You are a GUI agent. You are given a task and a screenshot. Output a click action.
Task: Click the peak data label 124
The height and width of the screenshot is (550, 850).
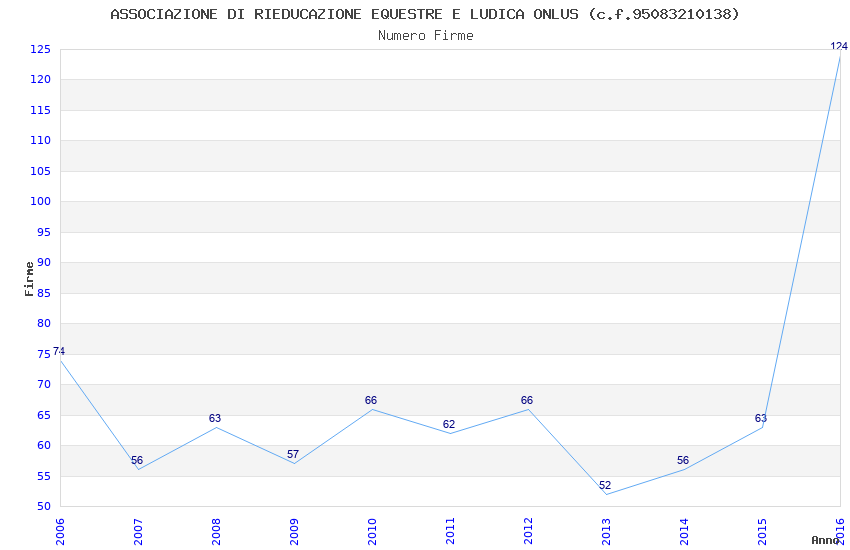pos(839,46)
